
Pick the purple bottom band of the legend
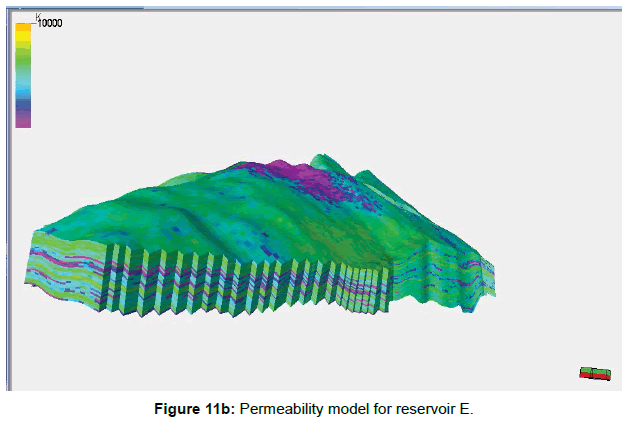23,119
